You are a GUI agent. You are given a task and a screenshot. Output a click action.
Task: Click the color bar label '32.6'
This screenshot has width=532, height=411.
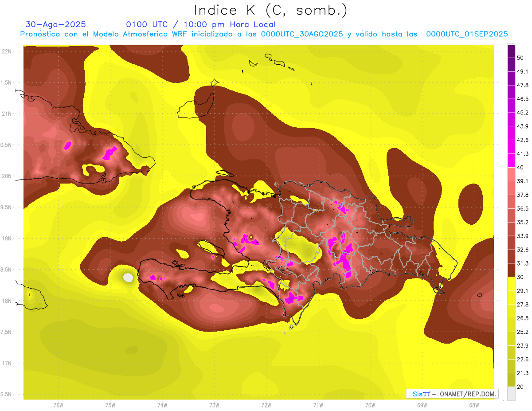(522, 250)
